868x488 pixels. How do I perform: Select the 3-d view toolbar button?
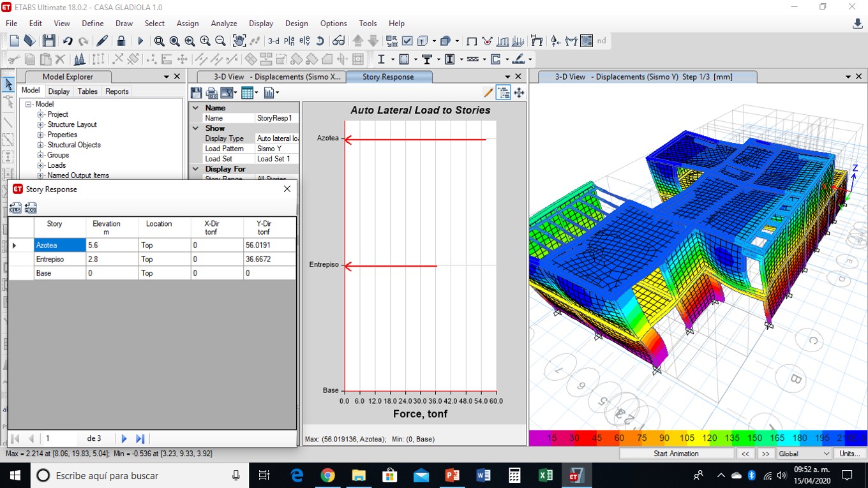click(x=273, y=41)
